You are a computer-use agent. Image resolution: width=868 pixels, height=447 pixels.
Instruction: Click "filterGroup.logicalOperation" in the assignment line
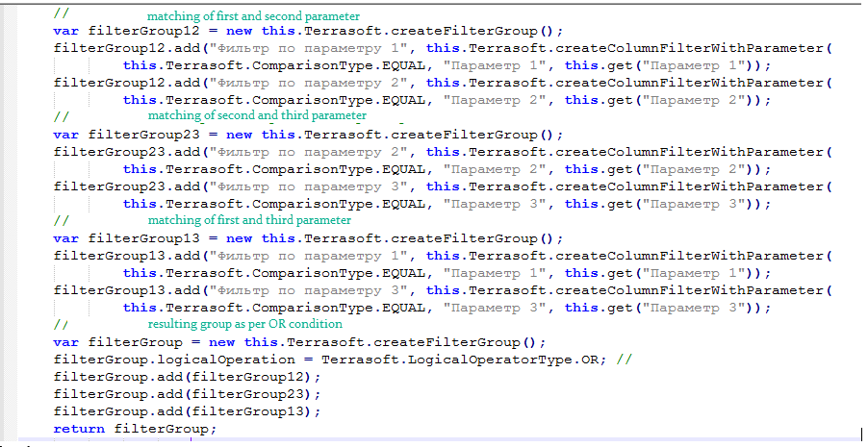point(174,360)
